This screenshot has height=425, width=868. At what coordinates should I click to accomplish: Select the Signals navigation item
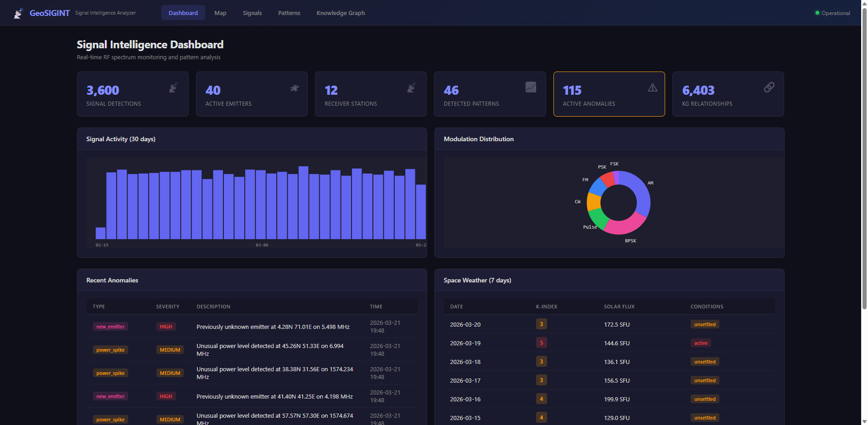click(252, 13)
